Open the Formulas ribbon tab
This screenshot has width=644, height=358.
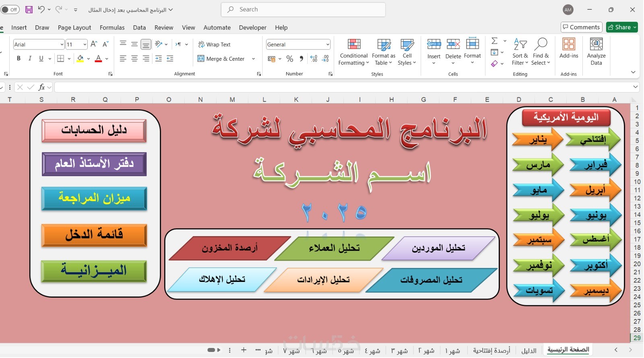click(x=112, y=28)
